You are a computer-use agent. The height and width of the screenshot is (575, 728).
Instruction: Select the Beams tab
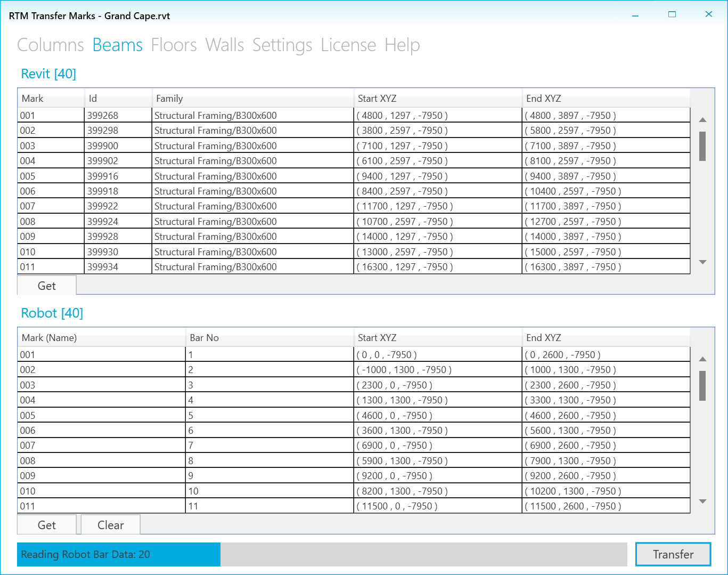tap(118, 45)
